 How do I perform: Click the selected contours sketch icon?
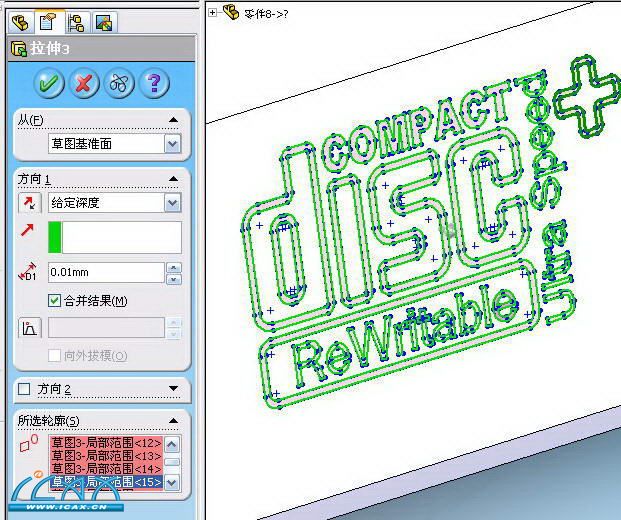pos(29,443)
